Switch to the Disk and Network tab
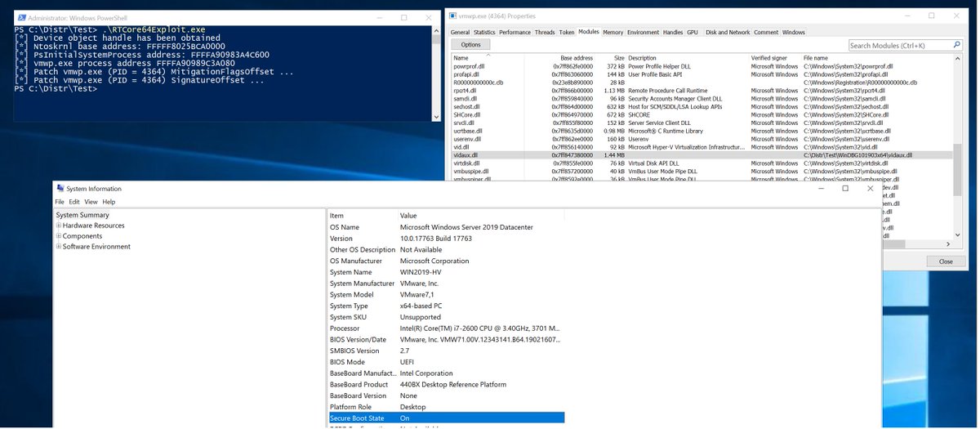Viewport: 980px width, 429px height. [728, 32]
